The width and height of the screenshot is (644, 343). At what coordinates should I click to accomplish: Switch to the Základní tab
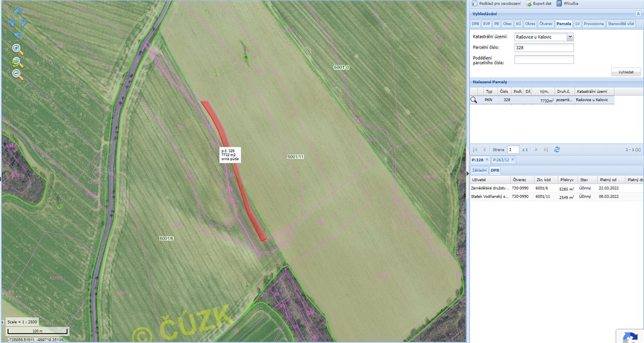pos(479,170)
